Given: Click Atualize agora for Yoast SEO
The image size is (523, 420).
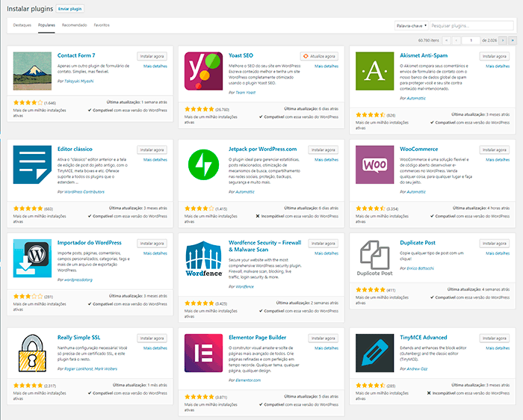Looking at the screenshot, I should tap(319, 56).
